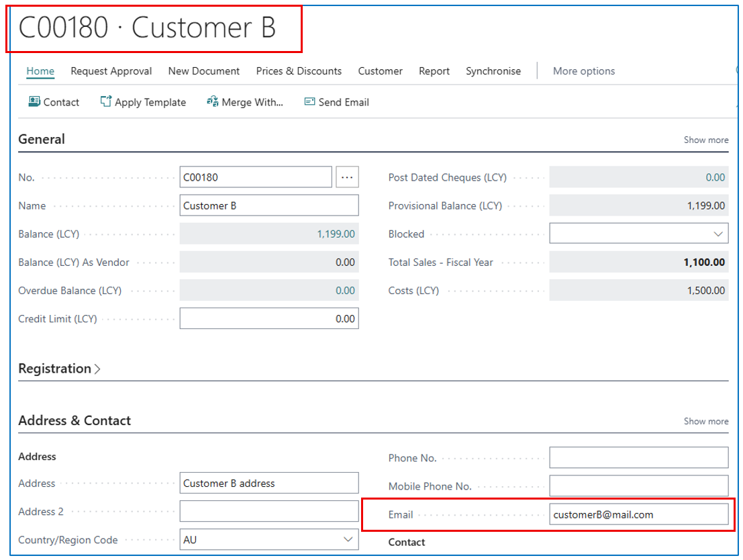Click More options in the action bar

(x=583, y=71)
